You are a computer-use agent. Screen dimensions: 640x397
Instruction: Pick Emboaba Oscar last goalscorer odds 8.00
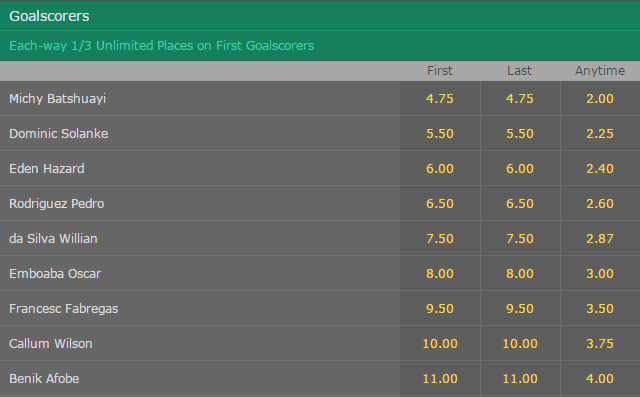[520, 274]
